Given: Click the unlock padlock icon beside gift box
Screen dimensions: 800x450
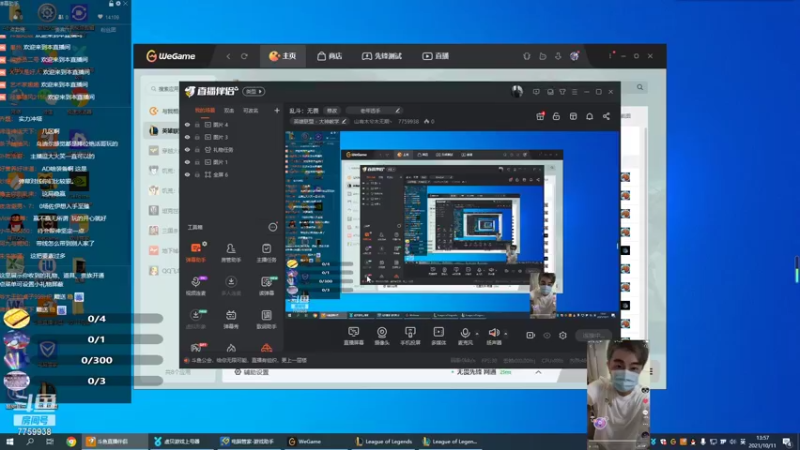Looking at the screenshot, I should click(556, 116).
